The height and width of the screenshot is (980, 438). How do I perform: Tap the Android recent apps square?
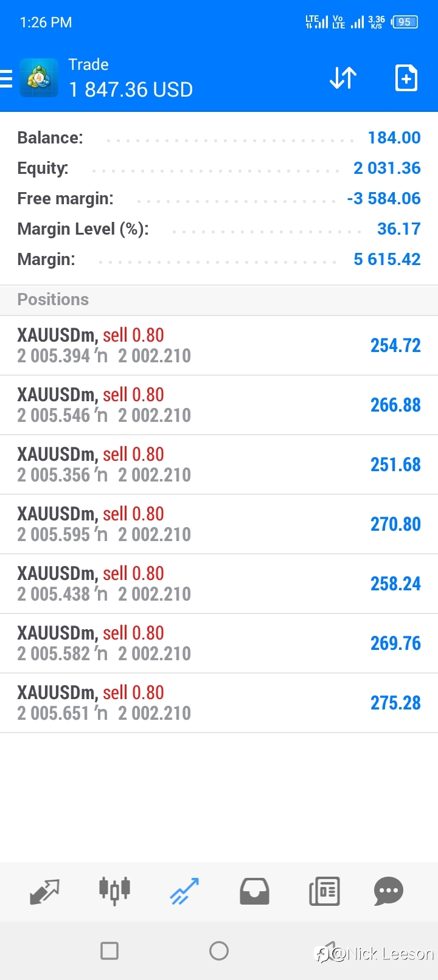click(x=109, y=951)
